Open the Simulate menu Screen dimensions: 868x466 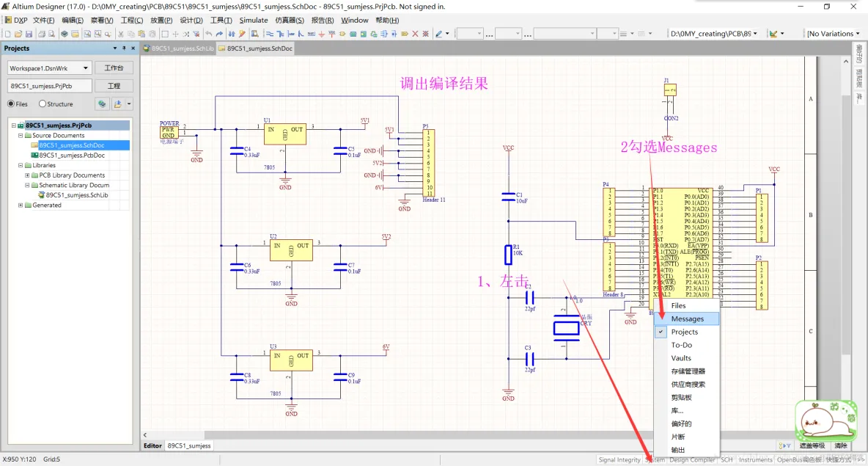(254, 20)
